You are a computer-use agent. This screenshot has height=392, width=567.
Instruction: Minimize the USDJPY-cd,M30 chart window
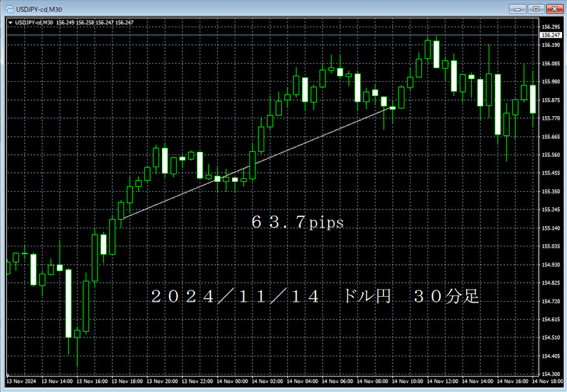click(517, 8)
